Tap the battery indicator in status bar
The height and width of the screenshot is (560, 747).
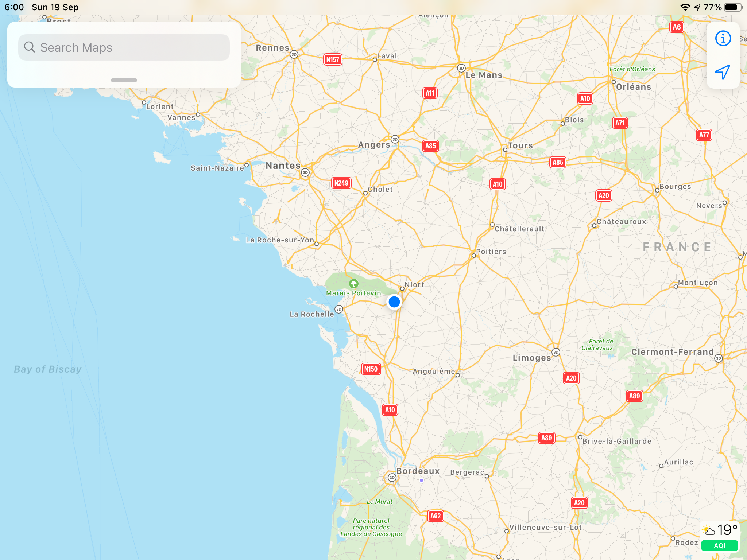click(732, 7)
